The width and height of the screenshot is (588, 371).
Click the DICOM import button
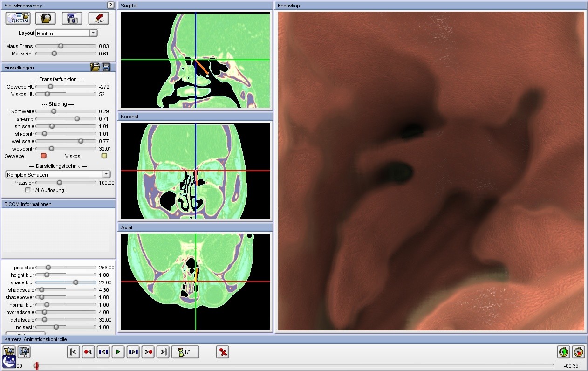pyautogui.click(x=18, y=18)
